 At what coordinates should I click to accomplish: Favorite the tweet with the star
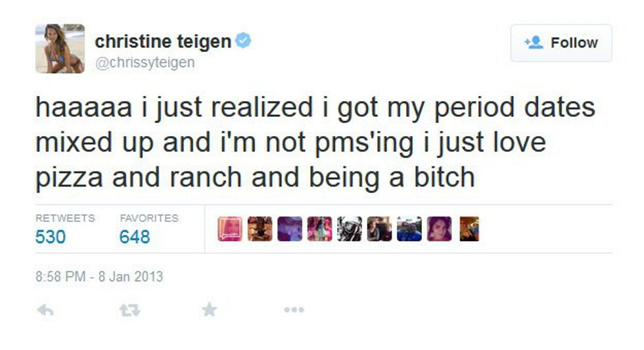click(x=209, y=309)
